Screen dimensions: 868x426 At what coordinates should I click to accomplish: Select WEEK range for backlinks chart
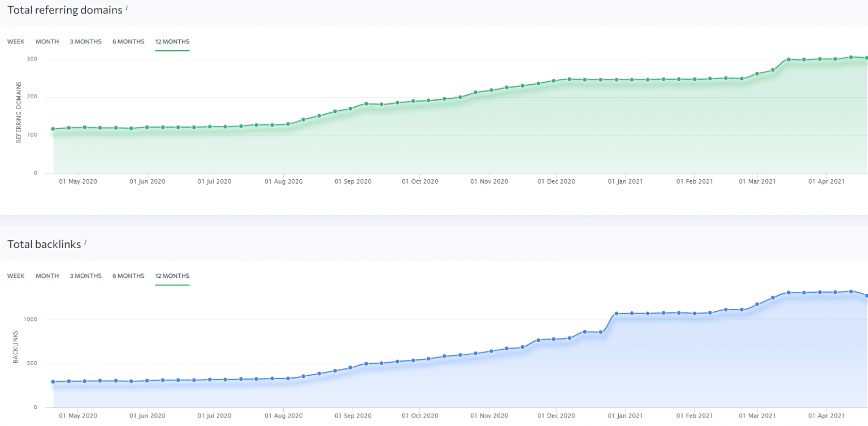pyautogui.click(x=16, y=276)
